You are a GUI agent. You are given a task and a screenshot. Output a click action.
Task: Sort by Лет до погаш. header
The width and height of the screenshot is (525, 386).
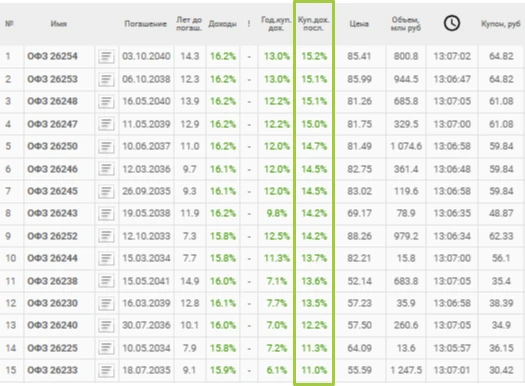click(189, 24)
